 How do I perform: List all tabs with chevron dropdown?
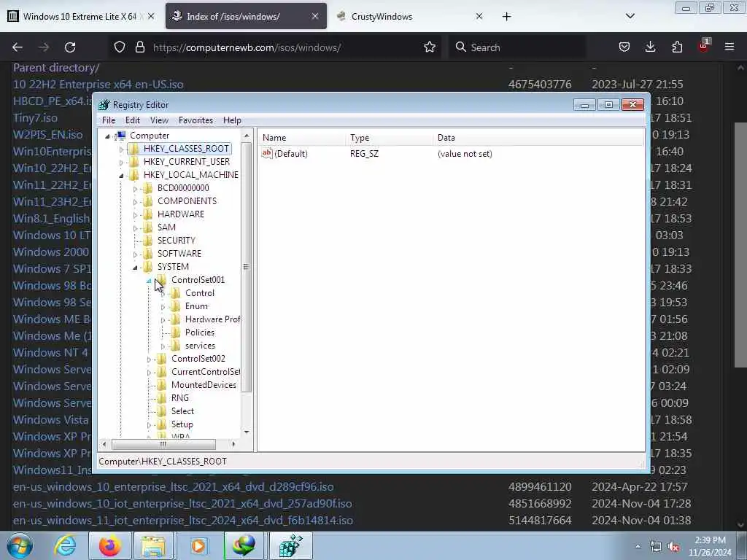630,16
